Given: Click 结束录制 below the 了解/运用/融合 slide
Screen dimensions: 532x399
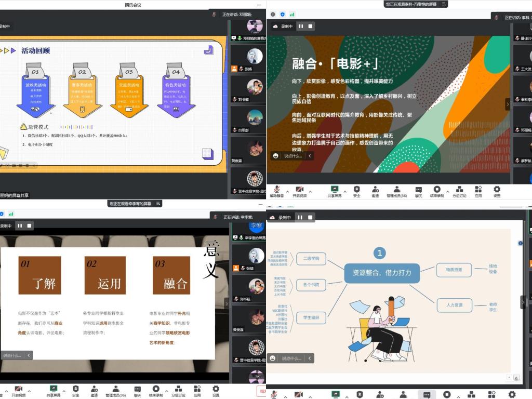Looking at the screenshot, I should point(156,391).
